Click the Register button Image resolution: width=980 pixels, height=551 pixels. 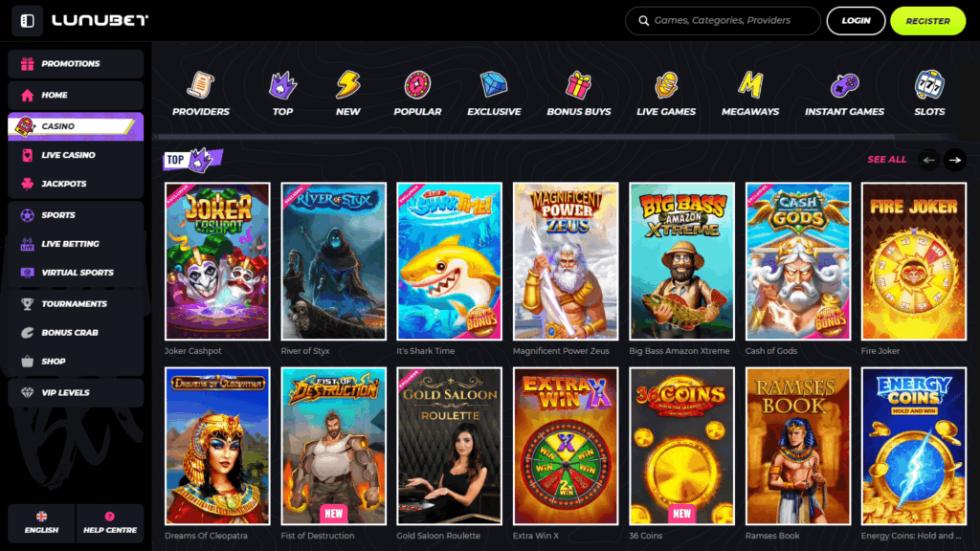pos(927,21)
